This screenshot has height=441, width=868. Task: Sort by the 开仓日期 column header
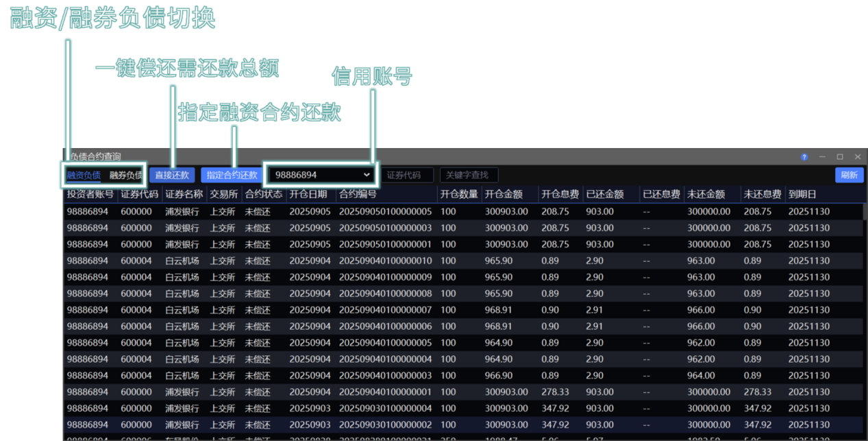tap(308, 194)
